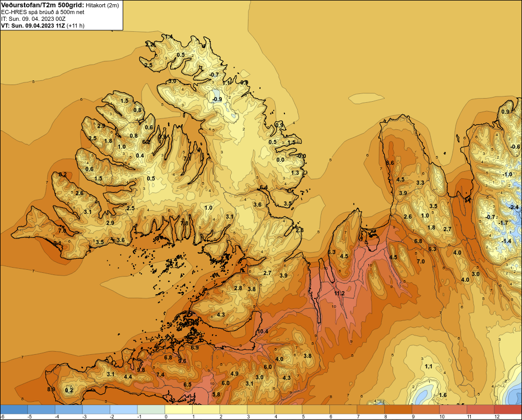Click the 2.2 temperature value
The image size is (522, 420).
(149, 44)
